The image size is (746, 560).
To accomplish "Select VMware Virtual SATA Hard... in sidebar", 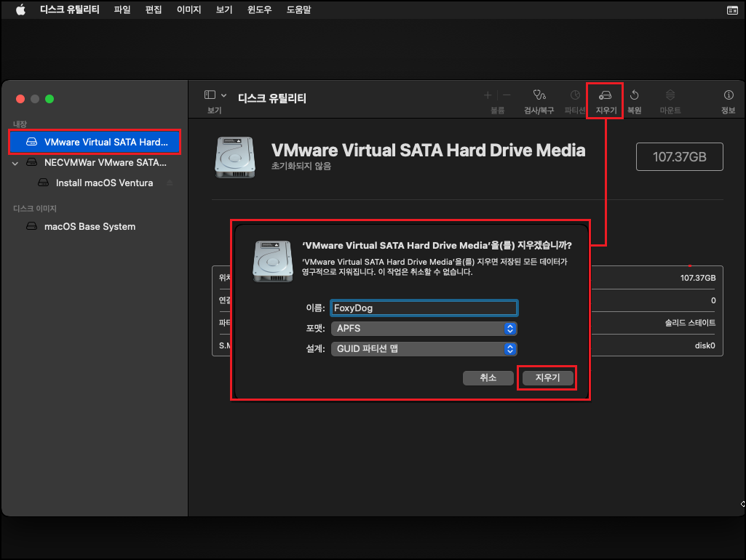I will [95, 142].
